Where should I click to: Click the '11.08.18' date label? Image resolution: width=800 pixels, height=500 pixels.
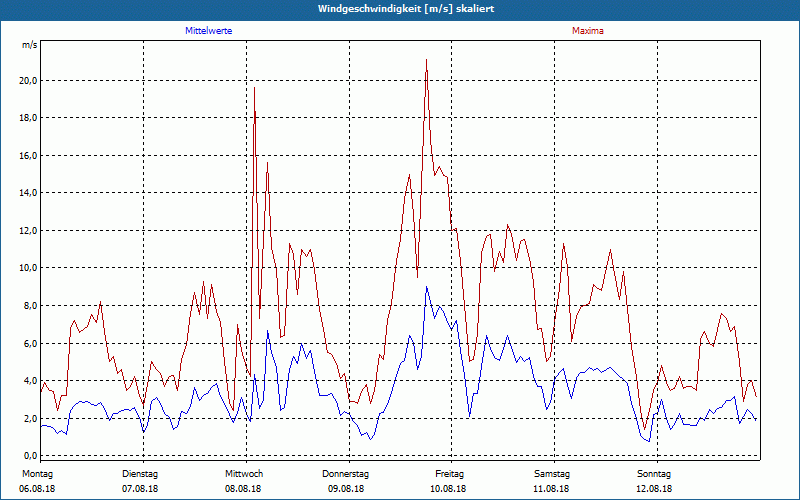tap(552, 489)
